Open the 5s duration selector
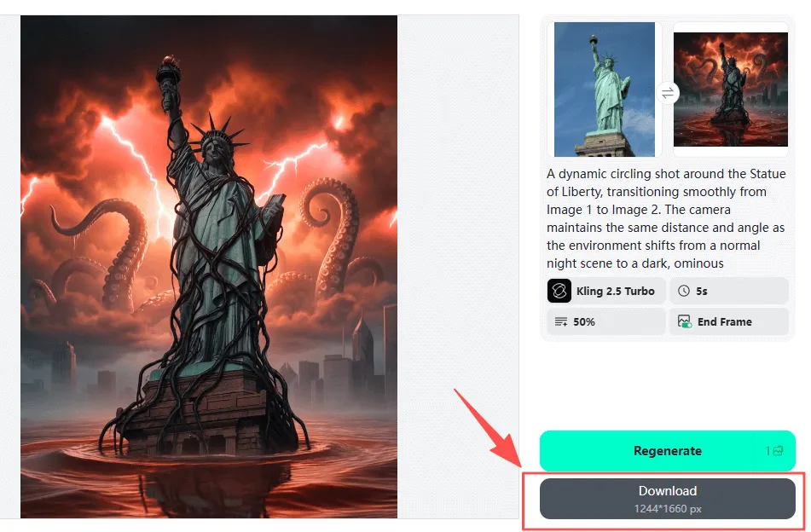811x532 pixels. coord(729,291)
